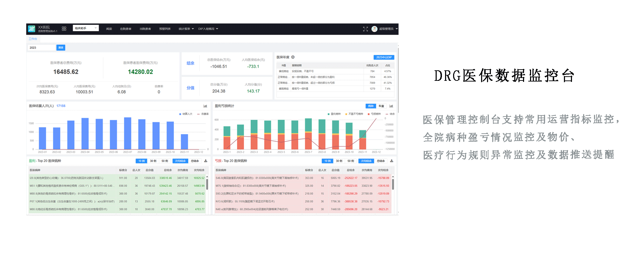Click the 超级管理员 user avatar
This screenshot has height=275, width=644.
click(x=374, y=29)
